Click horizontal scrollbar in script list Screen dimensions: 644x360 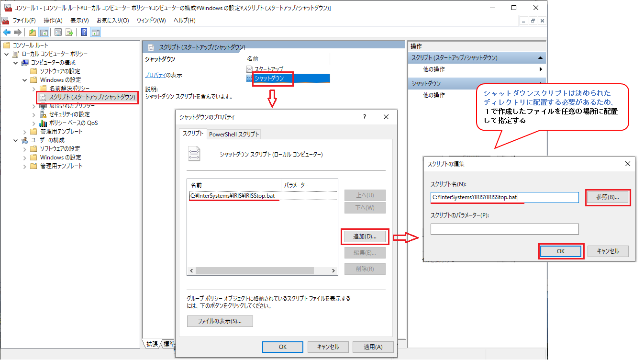(262, 271)
